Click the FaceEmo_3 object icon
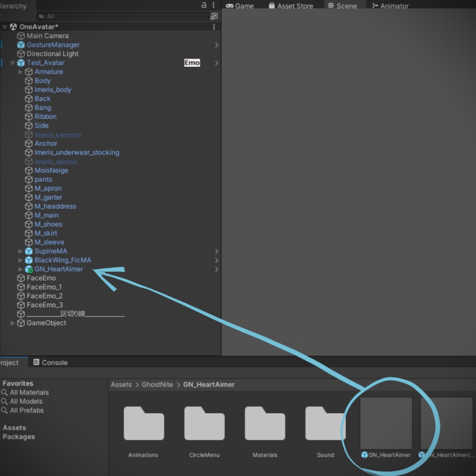 [21, 305]
